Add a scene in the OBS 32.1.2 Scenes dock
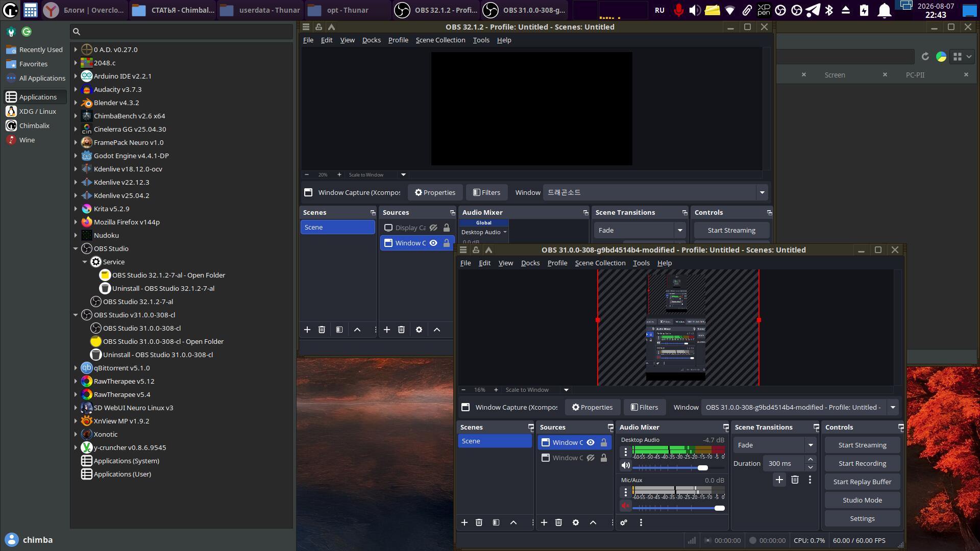Viewport: 980px width, 551px height. click(307, 330)
